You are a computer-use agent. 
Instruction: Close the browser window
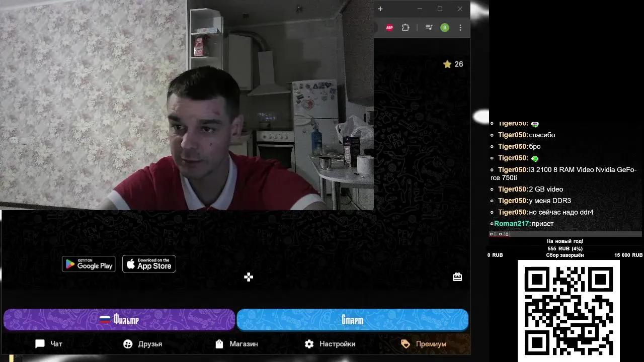pos(460,9)
